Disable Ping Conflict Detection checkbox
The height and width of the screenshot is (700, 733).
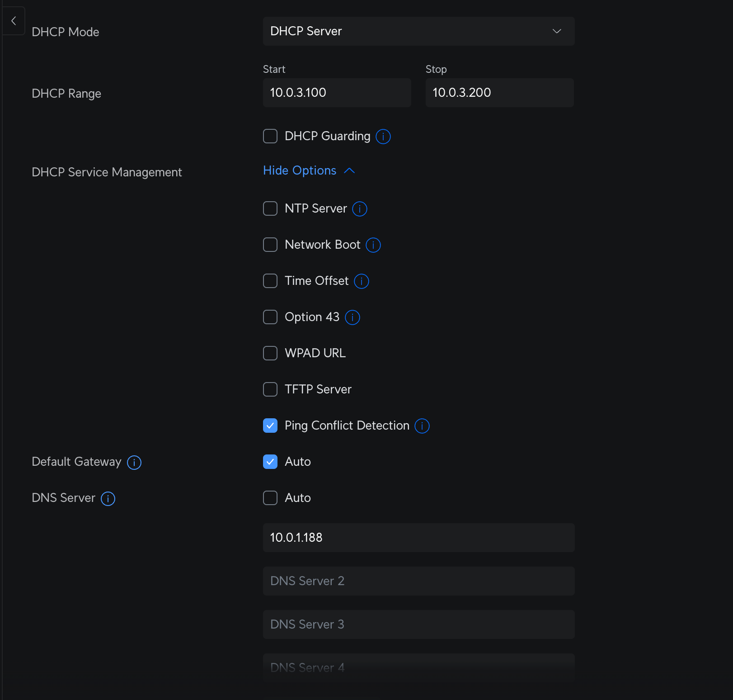[x=270, y=426]
